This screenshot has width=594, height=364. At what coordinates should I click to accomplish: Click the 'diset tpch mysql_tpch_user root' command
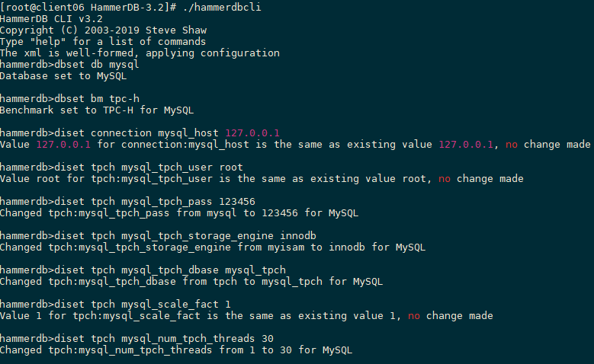point(149,168)
